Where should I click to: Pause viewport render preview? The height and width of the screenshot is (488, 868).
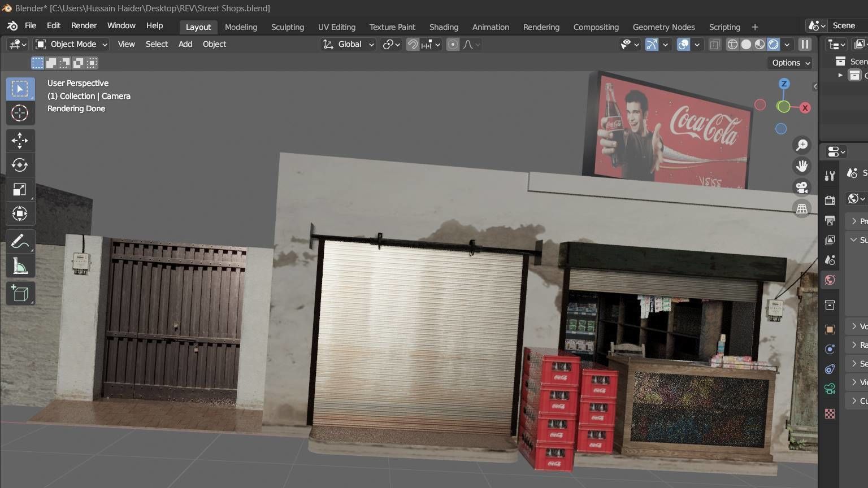[805, 44]
